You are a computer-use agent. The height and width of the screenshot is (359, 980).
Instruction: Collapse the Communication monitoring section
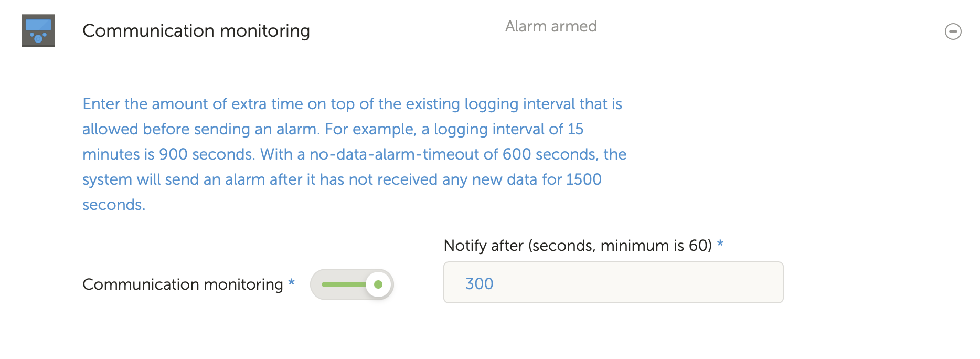[953, 32]
